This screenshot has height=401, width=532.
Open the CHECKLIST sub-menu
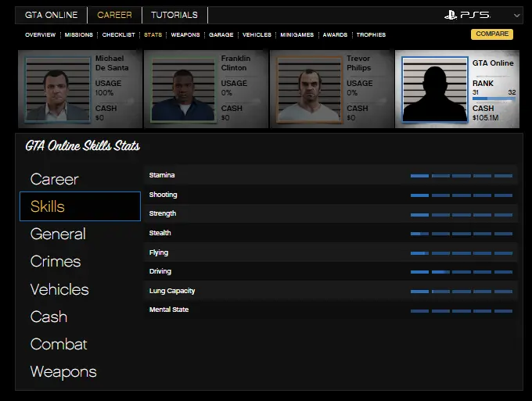tap(118, 35)
